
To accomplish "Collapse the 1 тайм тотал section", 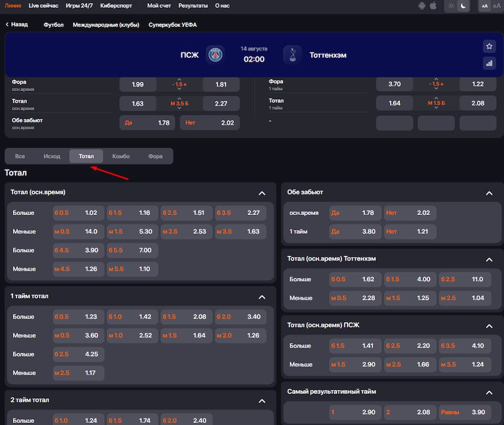I will (x=262, y=297).
